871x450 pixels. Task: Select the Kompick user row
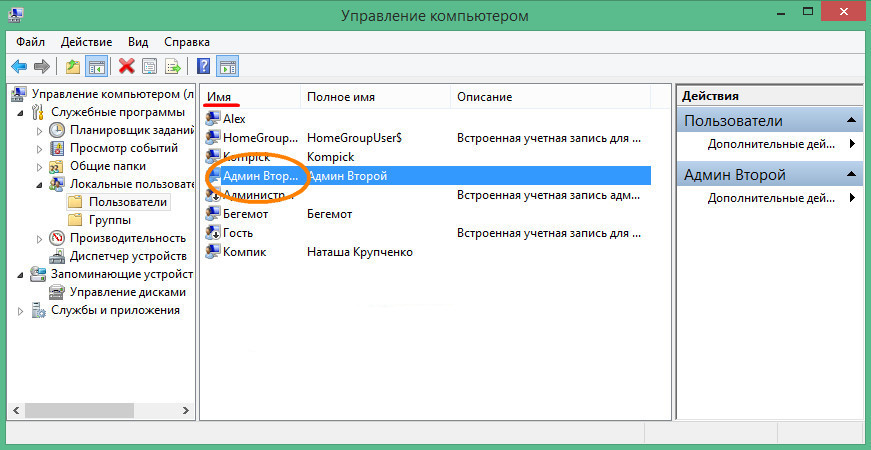pos(428,157)
